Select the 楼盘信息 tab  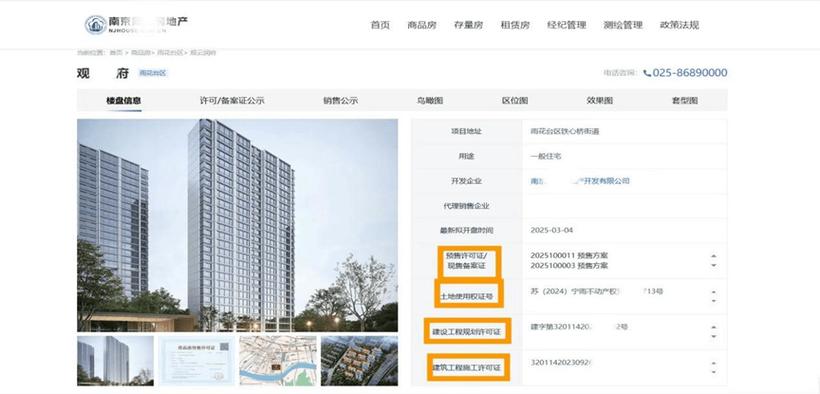pyautogui.click(x=123, y=100)
